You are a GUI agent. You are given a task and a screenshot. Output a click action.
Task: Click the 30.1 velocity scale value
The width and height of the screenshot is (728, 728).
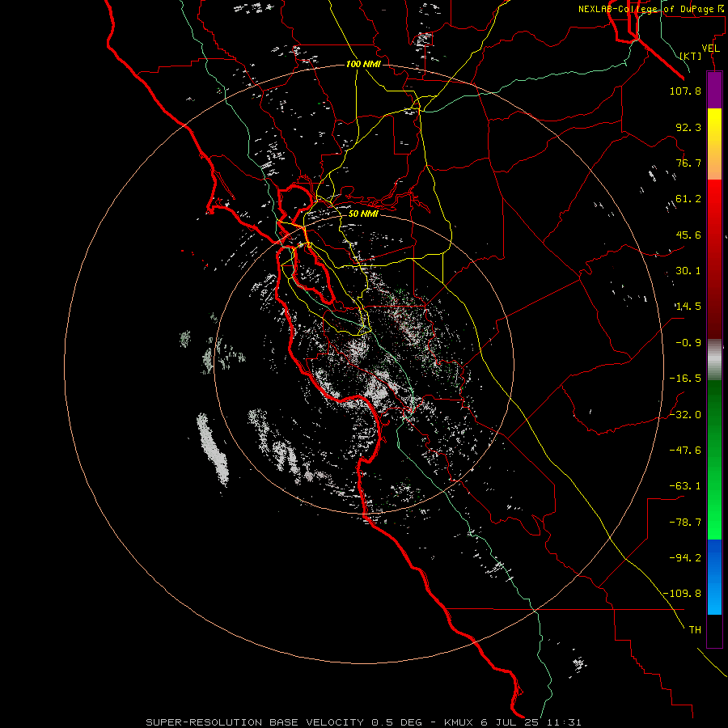pos(688,271)
